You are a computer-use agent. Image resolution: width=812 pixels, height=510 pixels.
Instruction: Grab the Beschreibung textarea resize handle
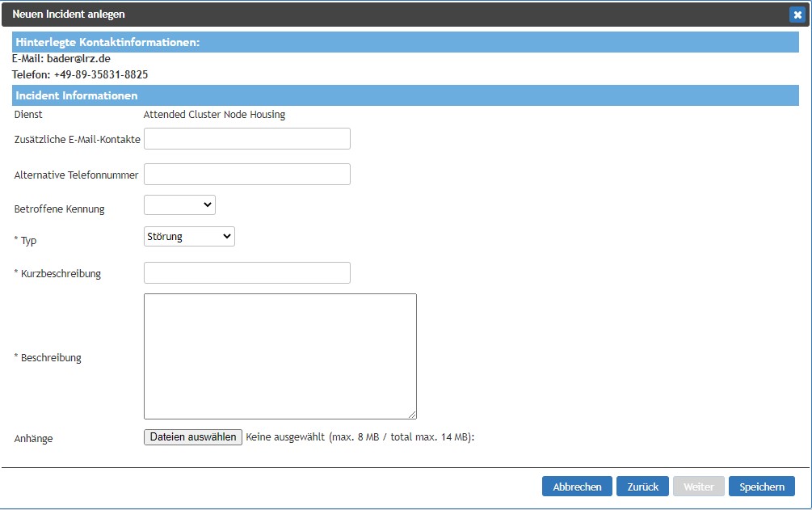tap(412, 415)
